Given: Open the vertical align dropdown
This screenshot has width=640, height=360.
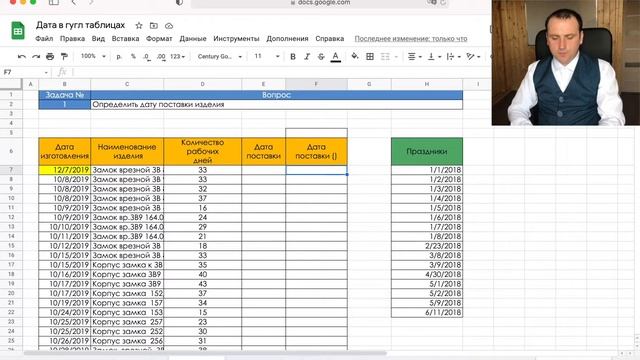Looking at the screenshot, I should click(434, 57).
